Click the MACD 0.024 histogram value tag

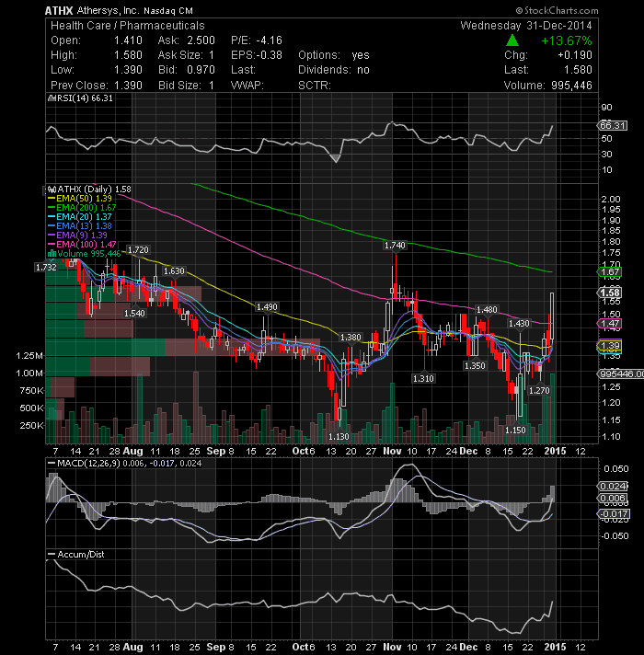(x=613, y=486)
